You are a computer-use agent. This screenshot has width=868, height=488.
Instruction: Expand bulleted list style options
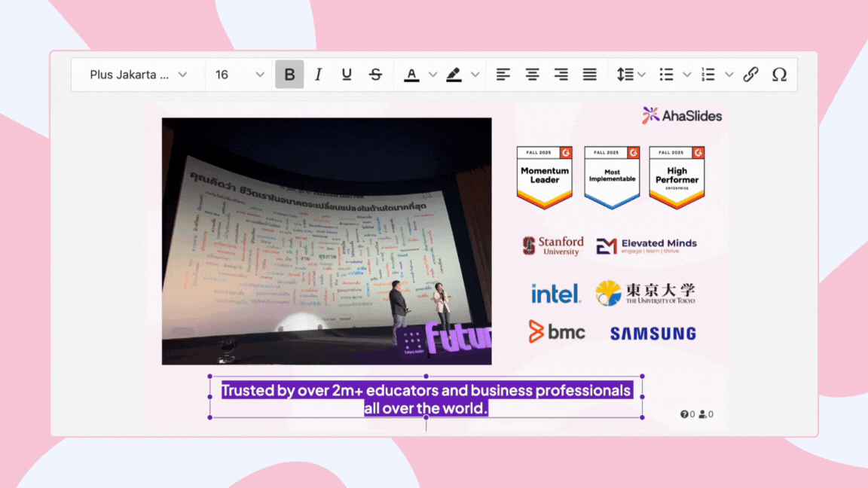pyautogui.click(x=687, y=75)
